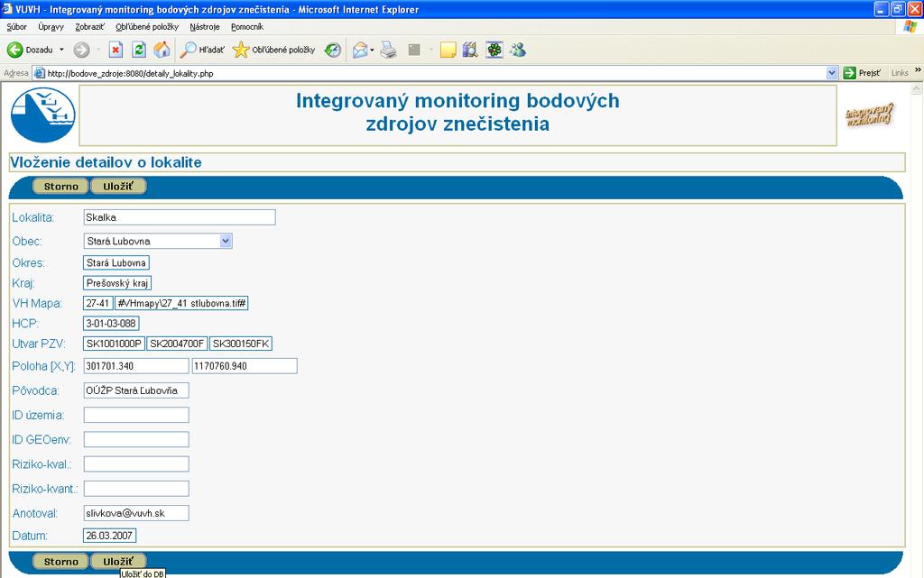Click the Lokalita field containing Skalka
Image resolution: width=924 pixels, height=578 pixels.
180,217
